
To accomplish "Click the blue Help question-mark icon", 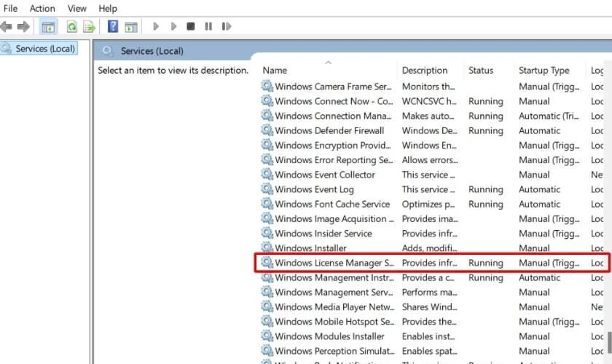I will pos(113,26).
